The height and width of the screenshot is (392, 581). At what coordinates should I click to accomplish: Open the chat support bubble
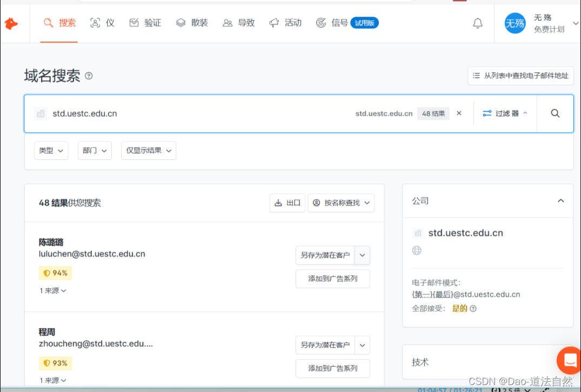[x=569, y=360]
